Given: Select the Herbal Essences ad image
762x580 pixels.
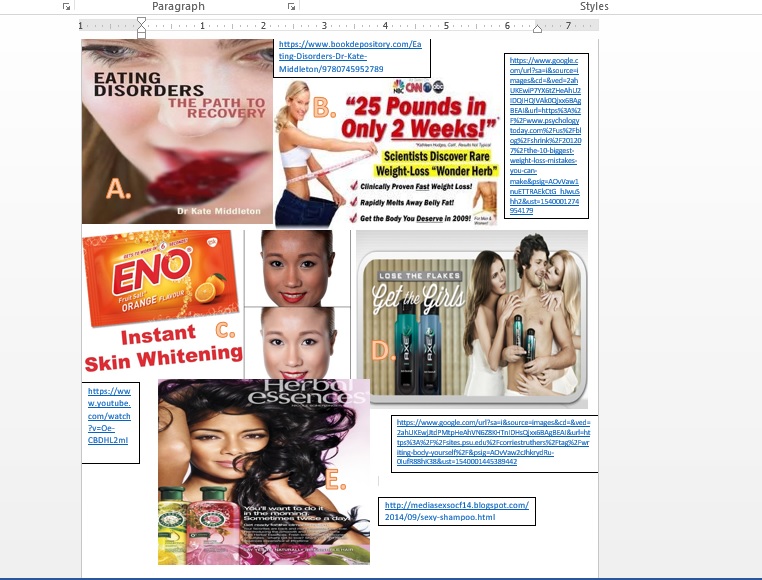Looking at the screenshot, I should pyautogui.click(x=264, y=472).
